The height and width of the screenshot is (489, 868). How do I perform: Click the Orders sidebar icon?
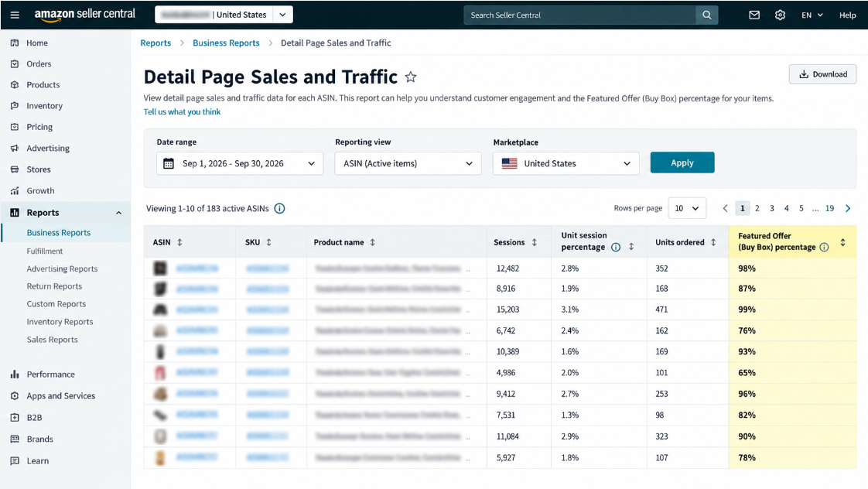click(15, 63)
